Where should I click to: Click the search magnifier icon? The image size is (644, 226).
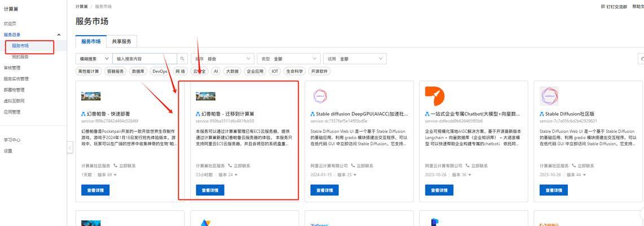182,59
